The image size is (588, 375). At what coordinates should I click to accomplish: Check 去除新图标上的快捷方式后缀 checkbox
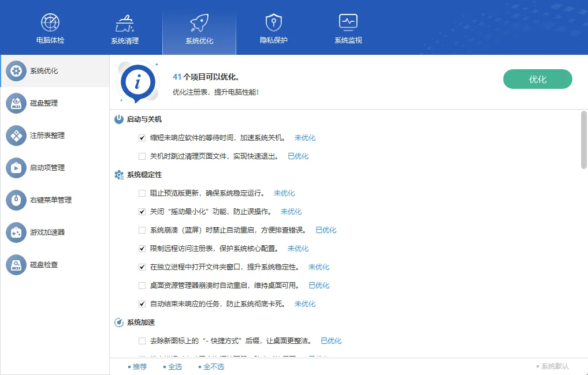pos(142,341)
